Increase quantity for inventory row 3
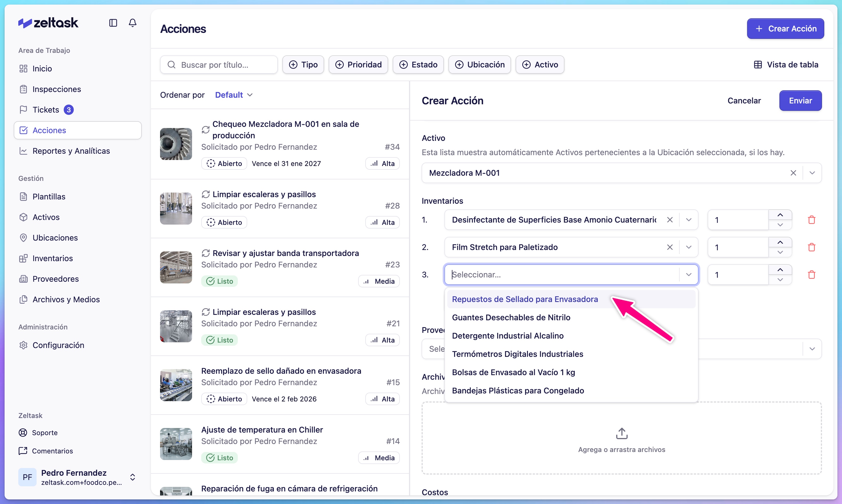 (x=780, y=270)
